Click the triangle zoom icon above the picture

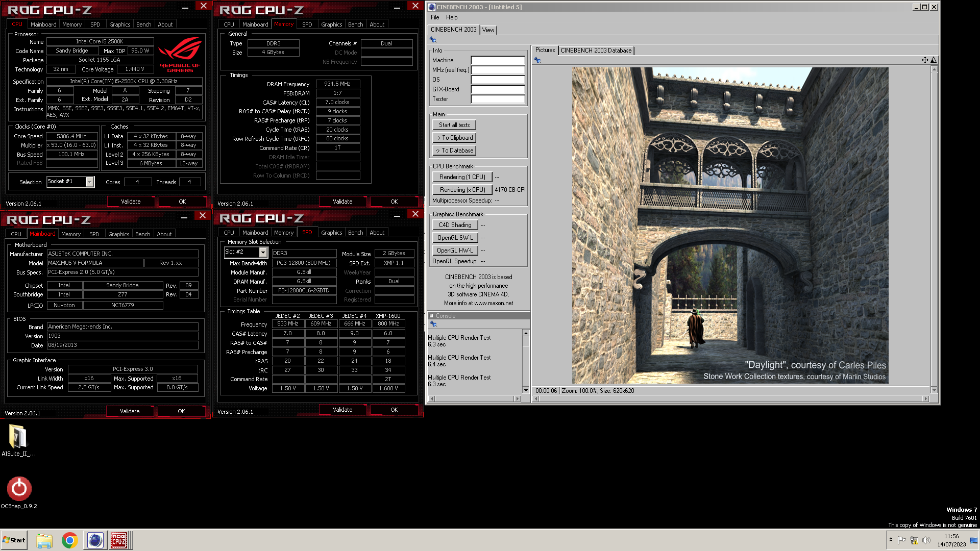(x=934, y=60)
